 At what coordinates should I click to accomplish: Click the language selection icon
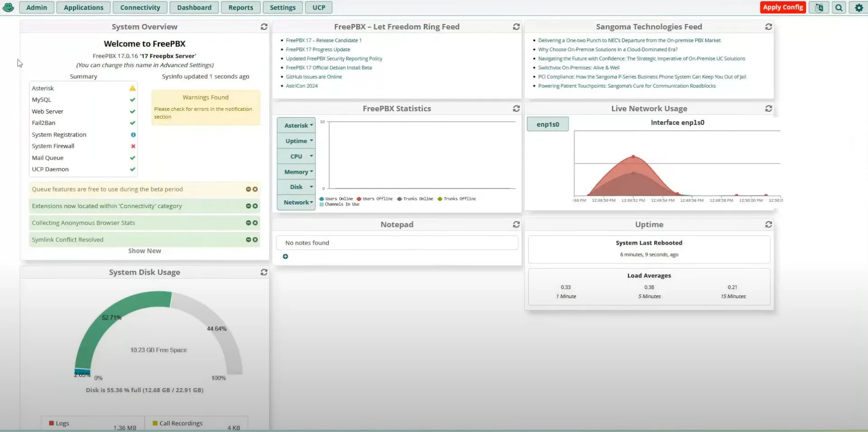point(819,8)
